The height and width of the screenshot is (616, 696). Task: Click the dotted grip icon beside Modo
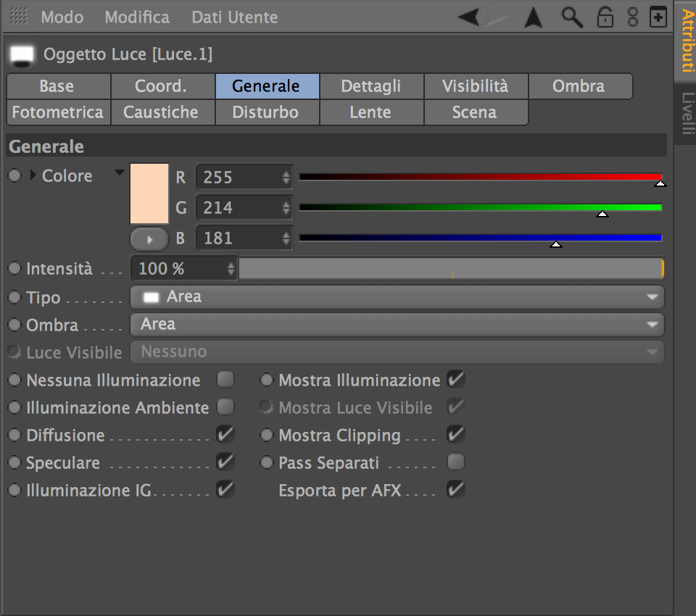(20, 17)
